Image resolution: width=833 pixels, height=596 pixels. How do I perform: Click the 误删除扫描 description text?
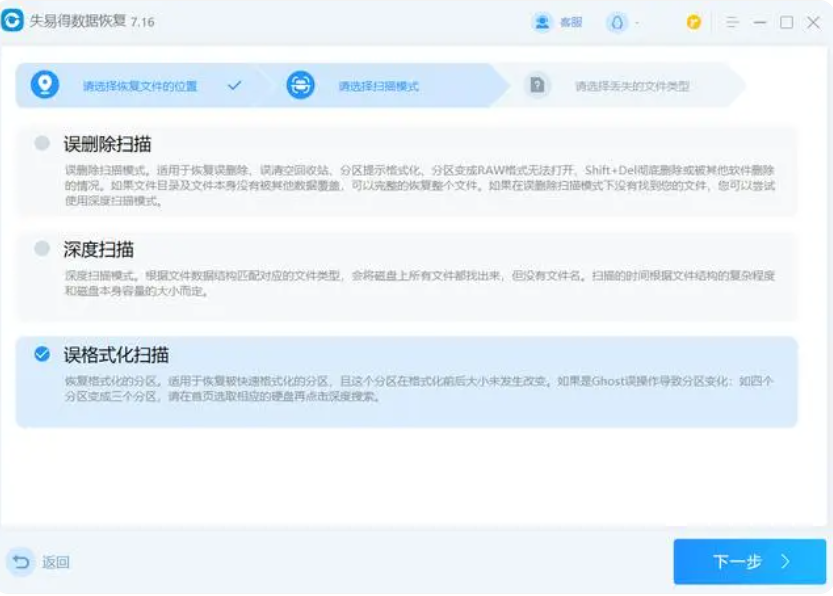pyautogui.click(x=420, y=185)
